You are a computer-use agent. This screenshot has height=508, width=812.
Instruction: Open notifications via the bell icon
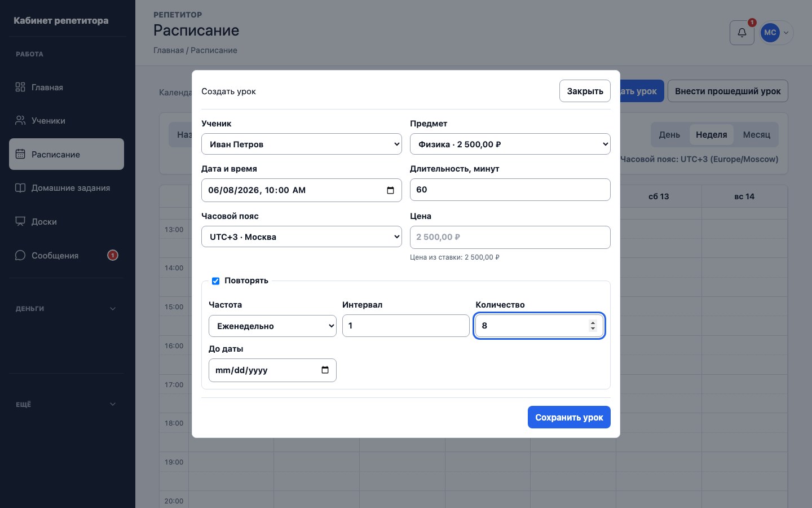coord(742,33)
